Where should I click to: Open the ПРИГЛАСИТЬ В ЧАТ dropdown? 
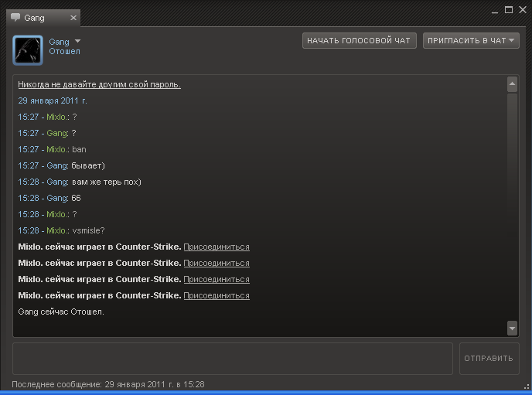[x=471, y=40]
